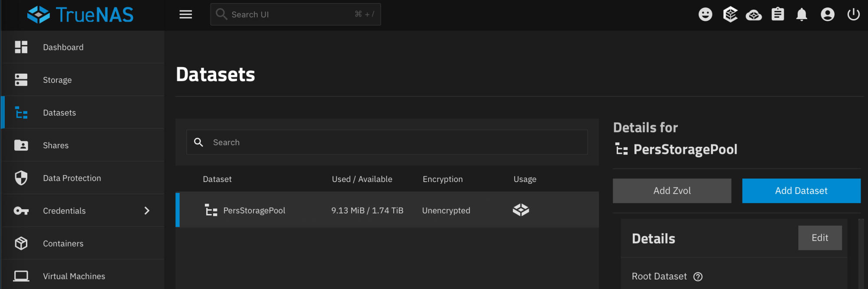
Task: Open the Jobs clipboard icon
Action: point(778,14)
